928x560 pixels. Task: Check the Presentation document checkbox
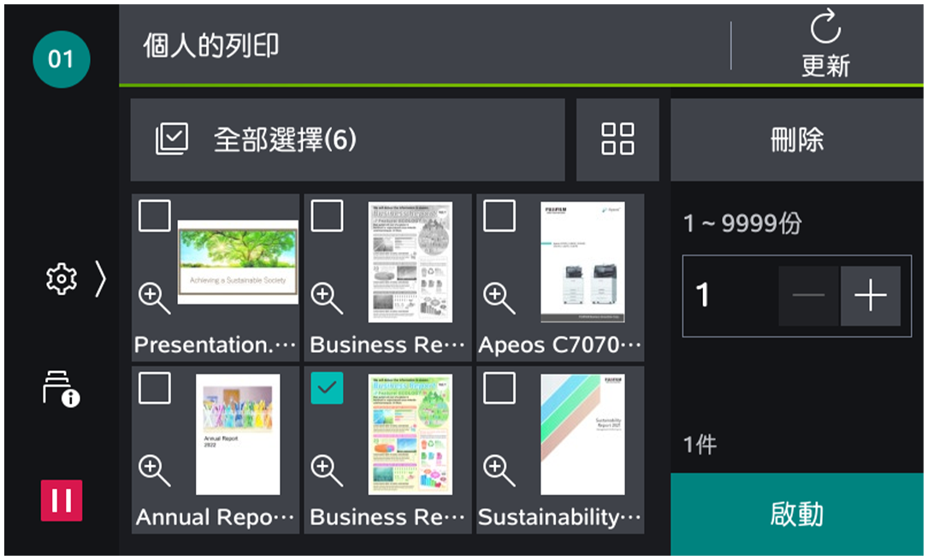coord(155,216)
